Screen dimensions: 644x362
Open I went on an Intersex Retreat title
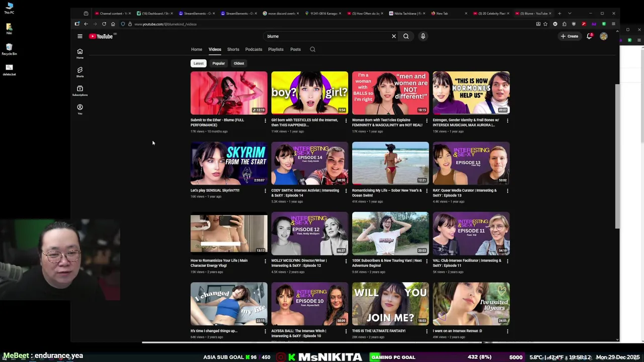[x=457, y=331]
